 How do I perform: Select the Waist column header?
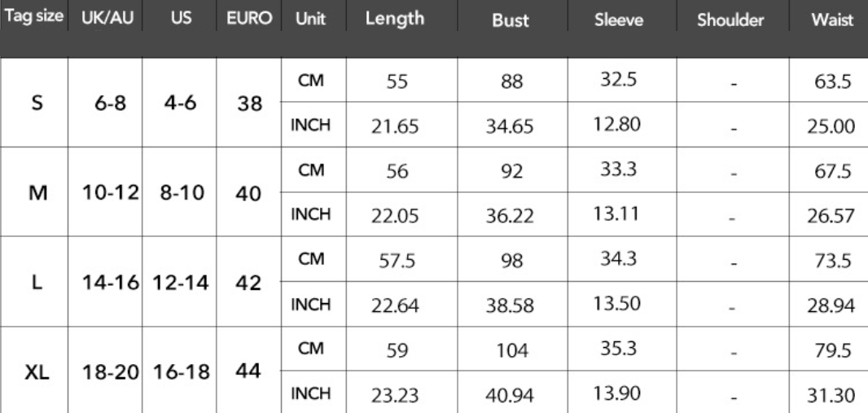(x=832, y=20)
